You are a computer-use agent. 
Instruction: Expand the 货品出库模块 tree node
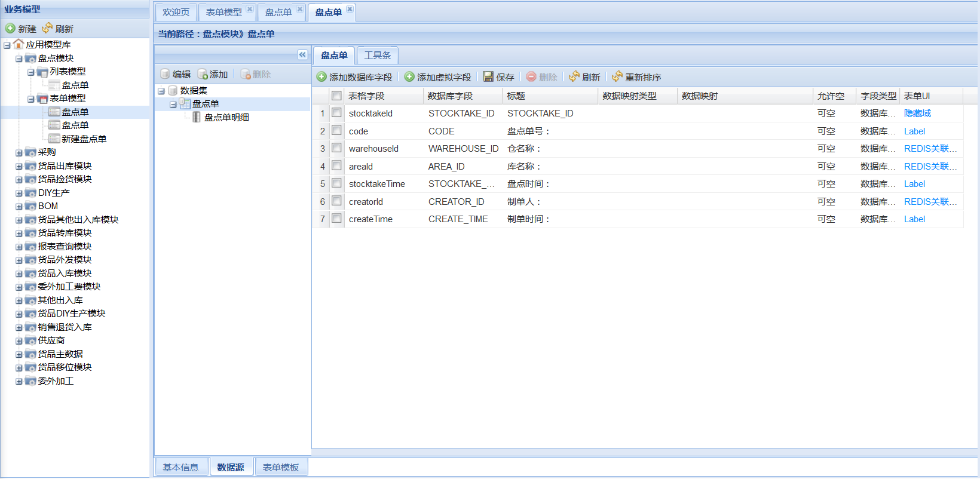(x=19, y=166)
